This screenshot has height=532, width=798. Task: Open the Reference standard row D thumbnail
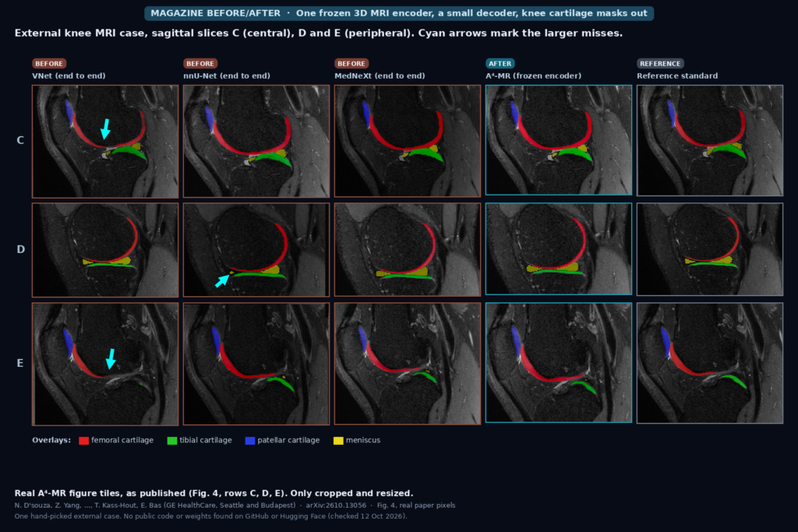[710, 249]
